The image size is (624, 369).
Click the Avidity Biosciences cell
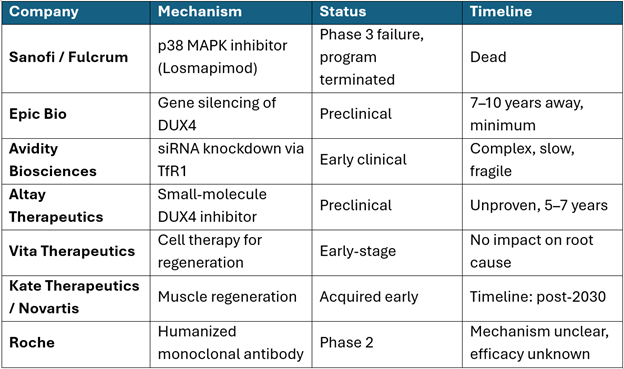76,161
